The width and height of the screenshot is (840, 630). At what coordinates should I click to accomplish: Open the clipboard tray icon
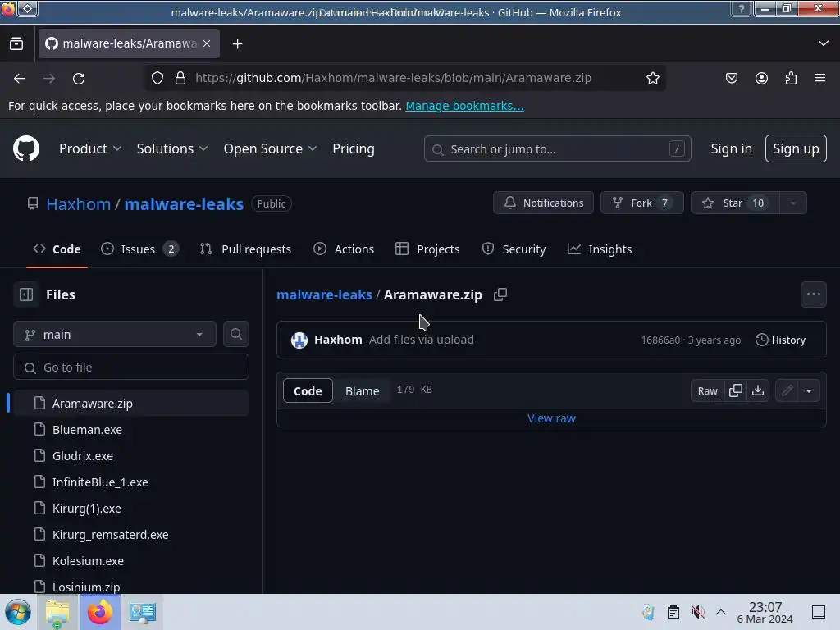click(x=673, y=612)
